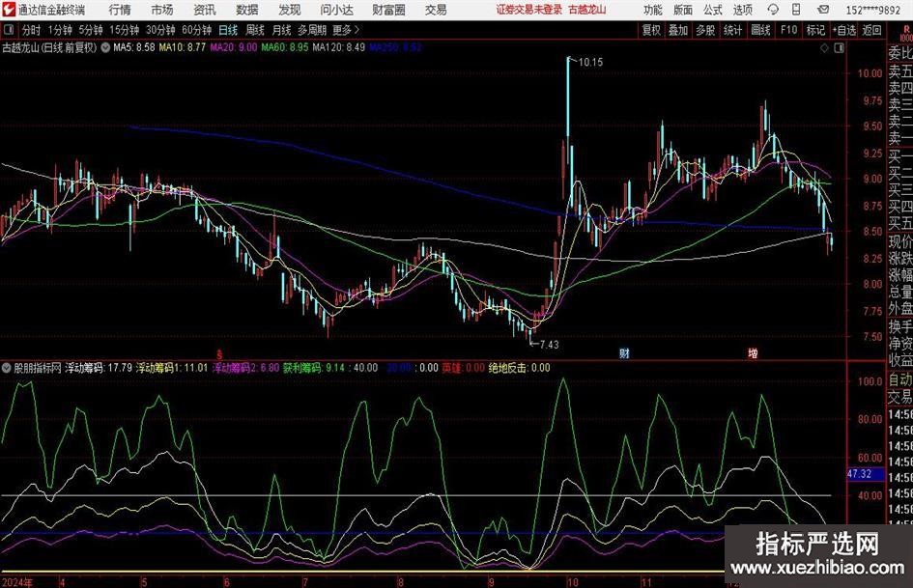The width and height of the screenshot is (913, 588).
Task: Click the MA60: 8.95 label
Action: (285, 47)
